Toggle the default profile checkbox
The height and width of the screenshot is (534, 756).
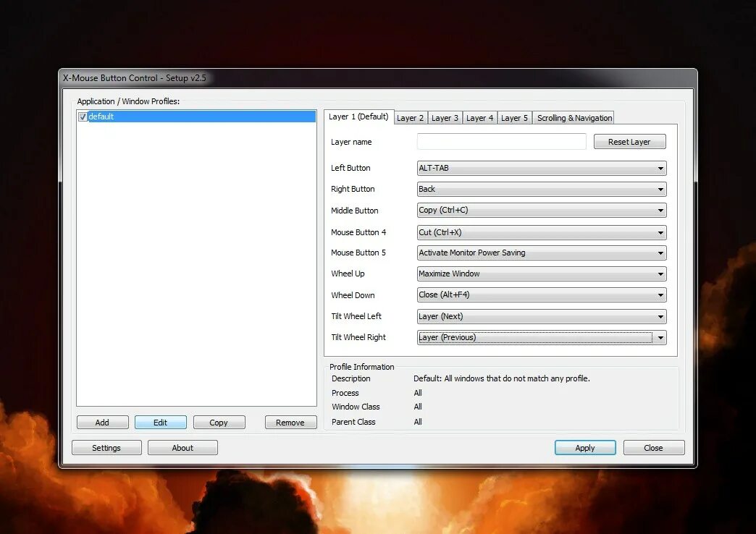pos(83,116)
